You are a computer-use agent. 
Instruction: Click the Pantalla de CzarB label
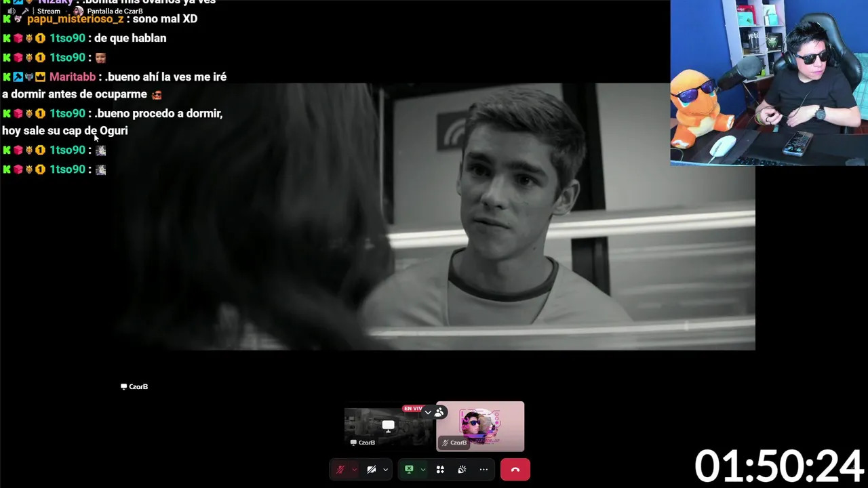(x=115, y=12)
